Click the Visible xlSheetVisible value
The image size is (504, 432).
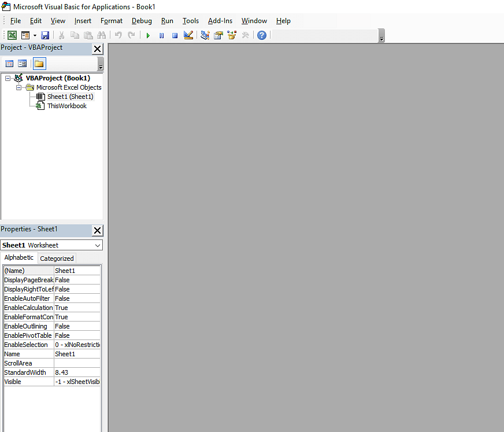pos(77,382)
